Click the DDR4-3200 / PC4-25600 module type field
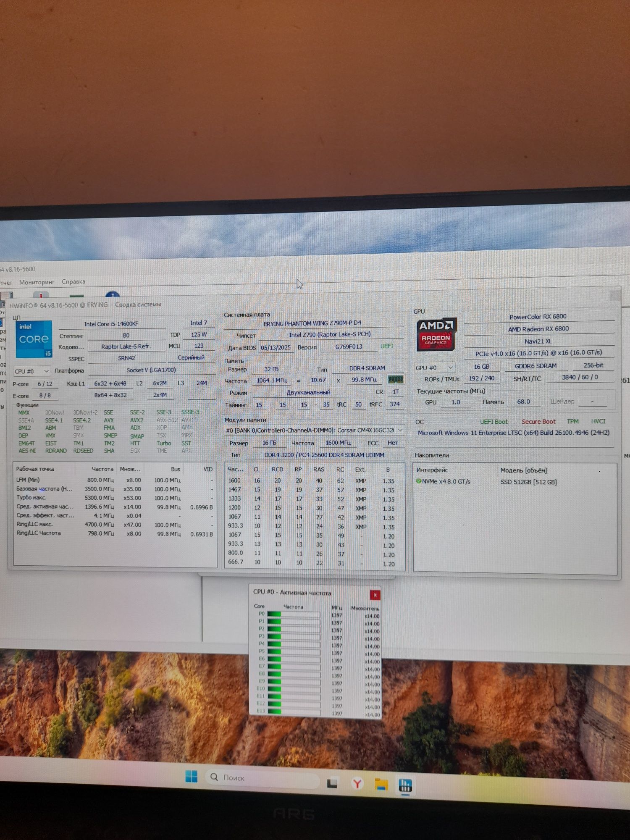Image resolution: width=630 pixels, height=840 pixels. 324,455
